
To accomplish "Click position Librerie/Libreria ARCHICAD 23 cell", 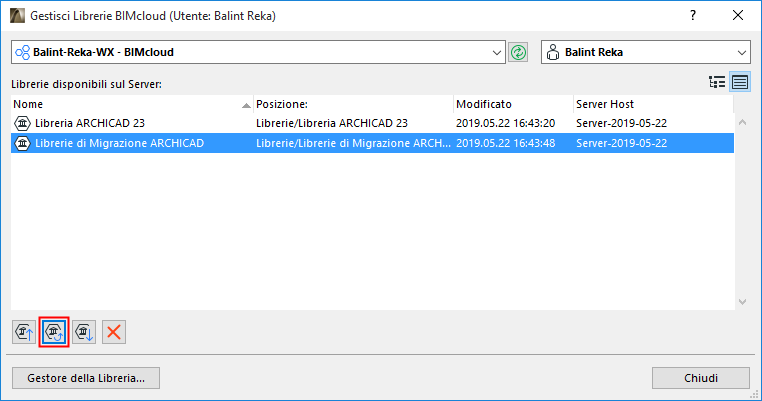I will click(332, 123).
